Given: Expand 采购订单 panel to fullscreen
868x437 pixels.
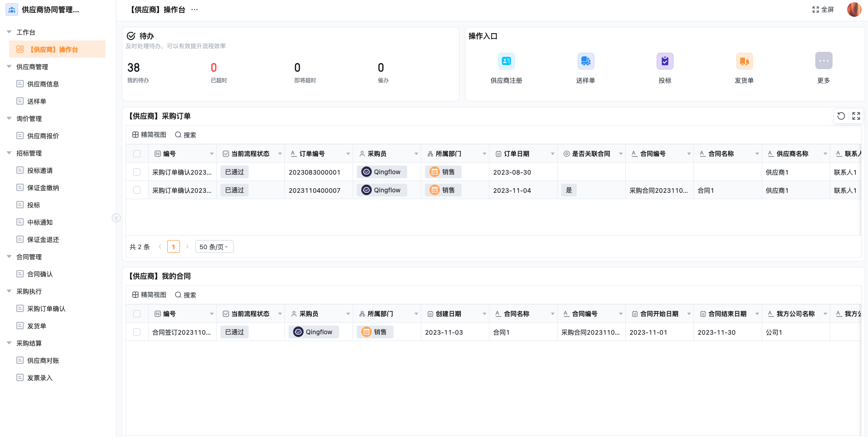Looking at the screenshot, I should (x=856, y=116).
